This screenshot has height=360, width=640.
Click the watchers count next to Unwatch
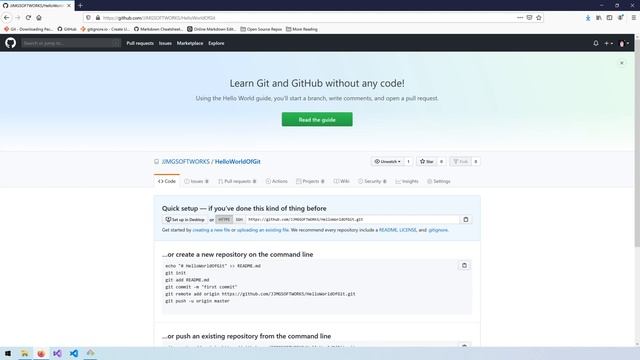coord(408,162)
